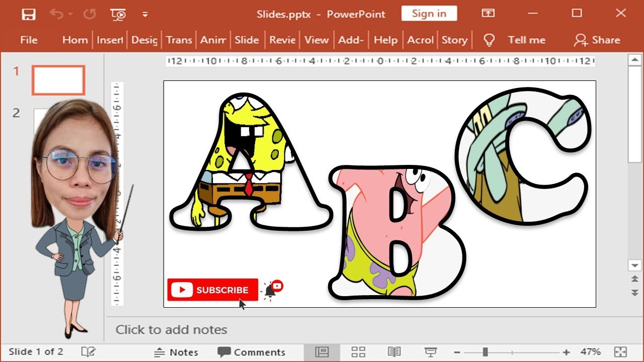
Task: Open the Slide Show ribbon tab
Action: [247, 40]
